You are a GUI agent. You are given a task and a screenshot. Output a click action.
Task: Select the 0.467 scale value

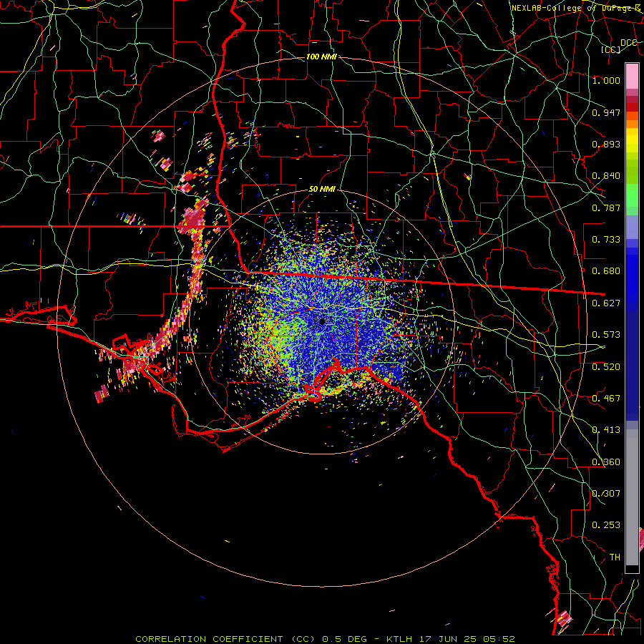tap(606, 399)
